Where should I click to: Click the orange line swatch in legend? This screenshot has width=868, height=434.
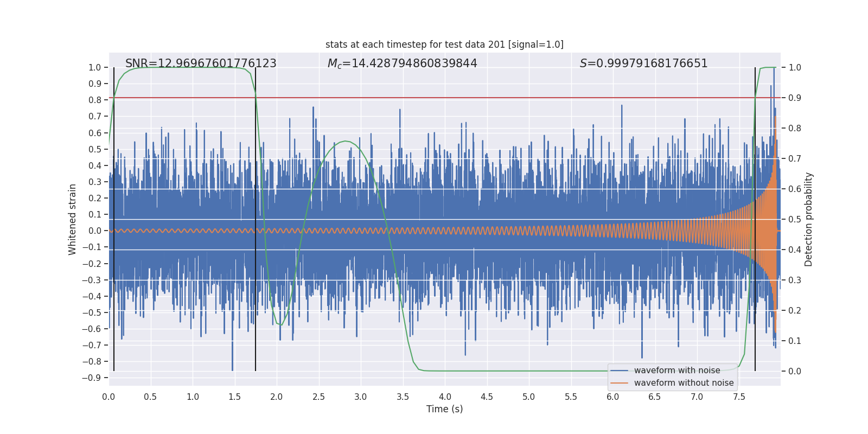[619, 383]
